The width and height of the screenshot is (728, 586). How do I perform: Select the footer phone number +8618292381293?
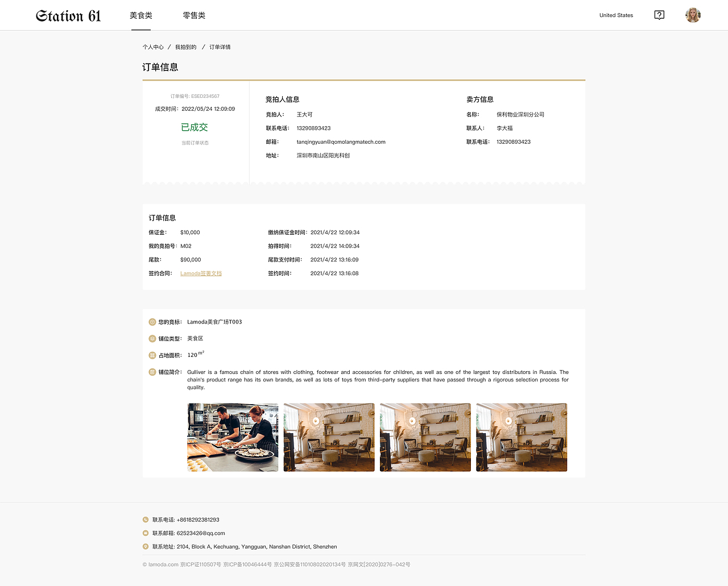click(198, 519)
